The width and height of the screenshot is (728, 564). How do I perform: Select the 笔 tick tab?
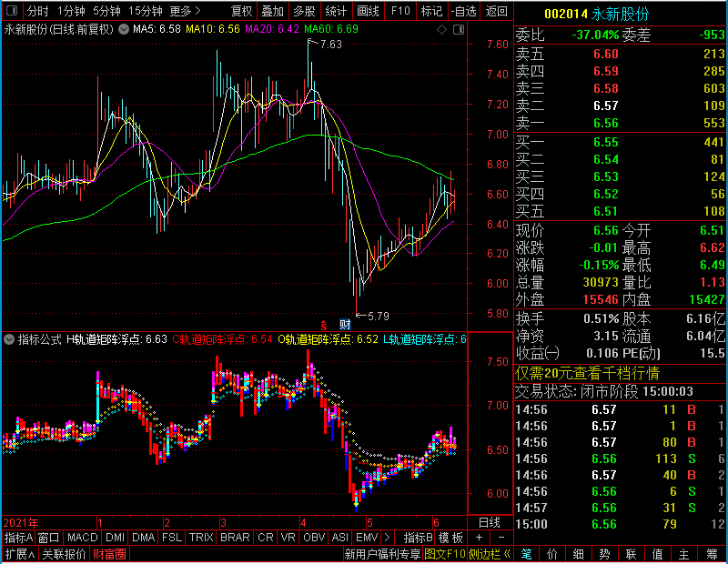[x=526, y=554]
